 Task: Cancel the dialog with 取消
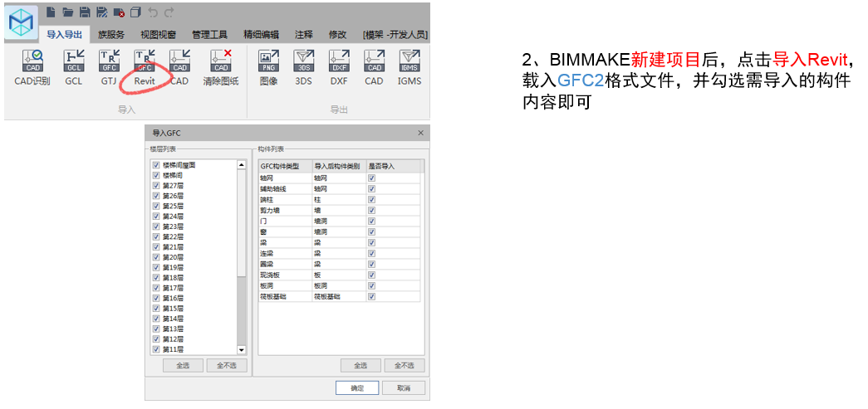(x=404, y=388)
